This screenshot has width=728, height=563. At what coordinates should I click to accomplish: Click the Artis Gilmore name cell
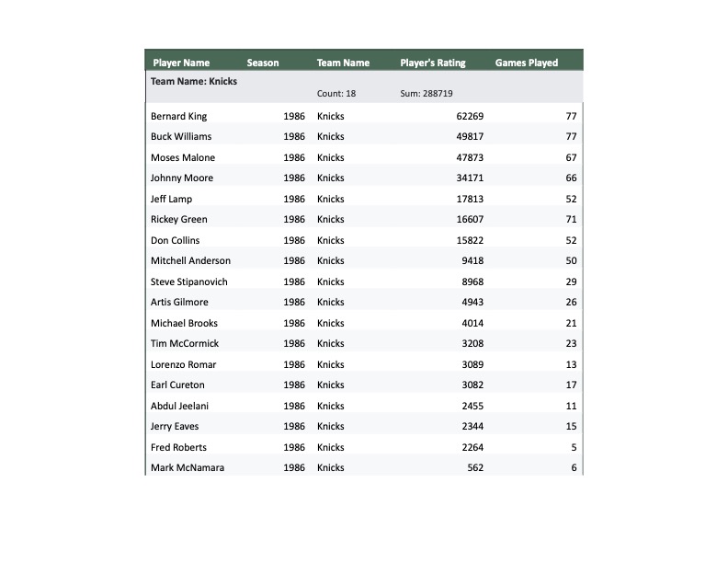tap(179, 302)
